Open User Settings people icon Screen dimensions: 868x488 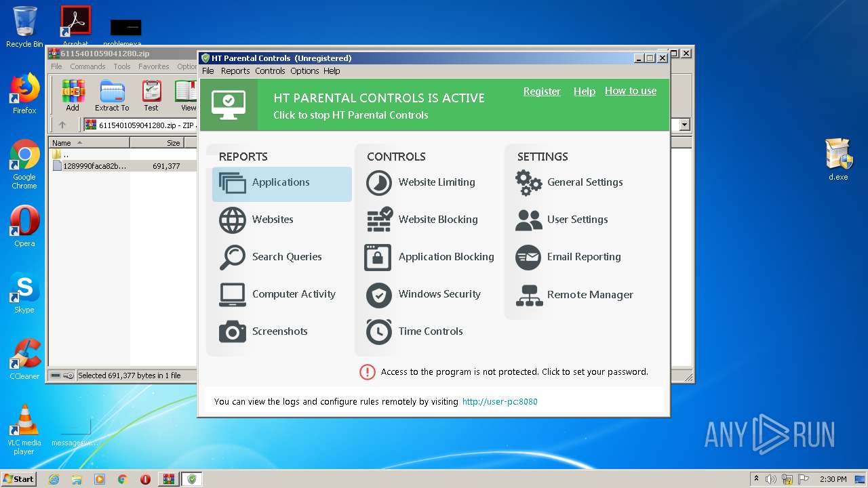point(528,220)
